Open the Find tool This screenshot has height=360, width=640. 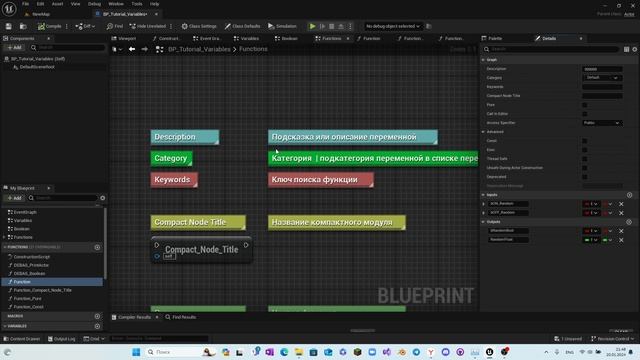pos(115,26)
